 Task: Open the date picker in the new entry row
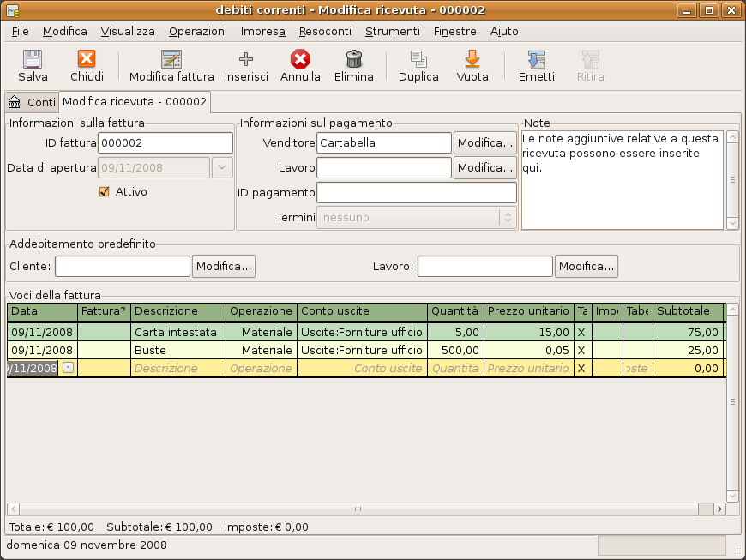[68, 368]
